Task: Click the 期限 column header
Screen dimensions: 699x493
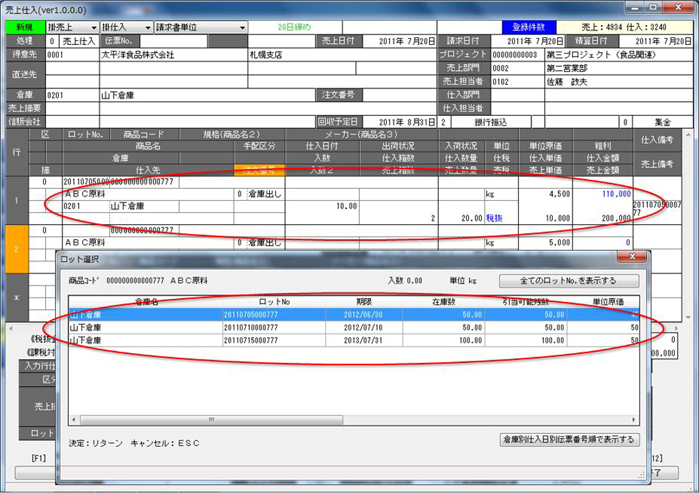Action: pos(360,301)
